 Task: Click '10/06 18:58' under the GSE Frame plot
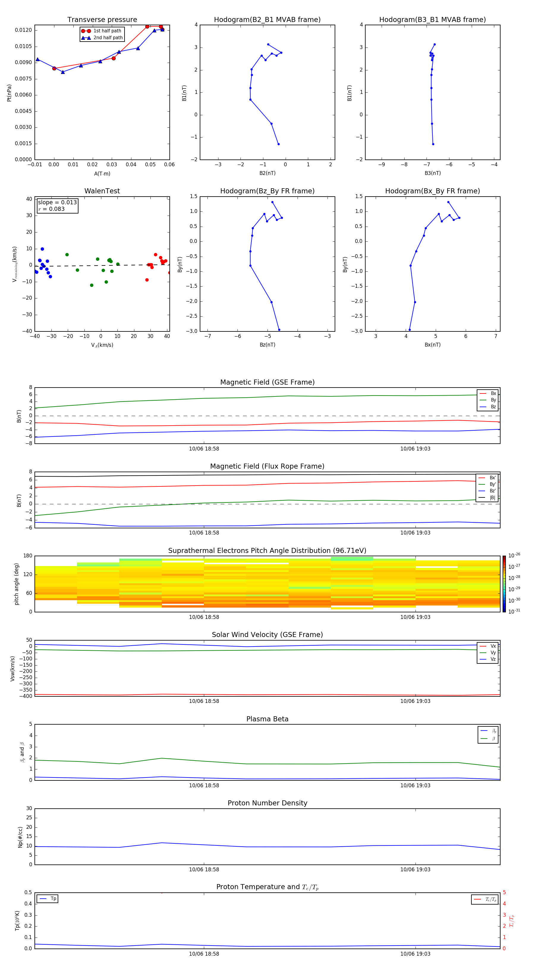(x=204, y=449)
